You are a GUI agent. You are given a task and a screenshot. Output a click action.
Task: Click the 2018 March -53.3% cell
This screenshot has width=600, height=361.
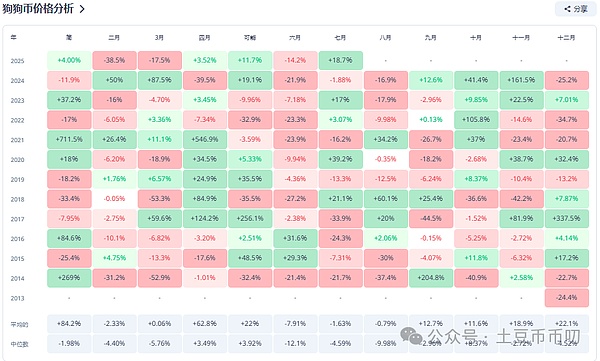160,199
